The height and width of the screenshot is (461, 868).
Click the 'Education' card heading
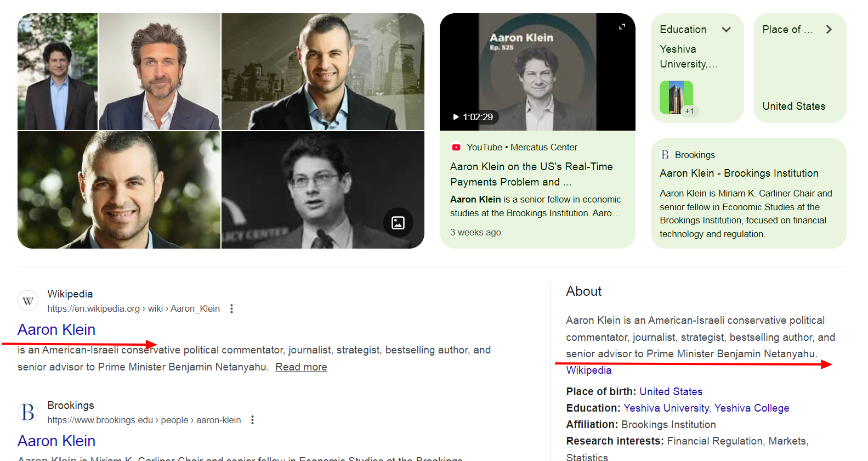(x=683, y=29)
